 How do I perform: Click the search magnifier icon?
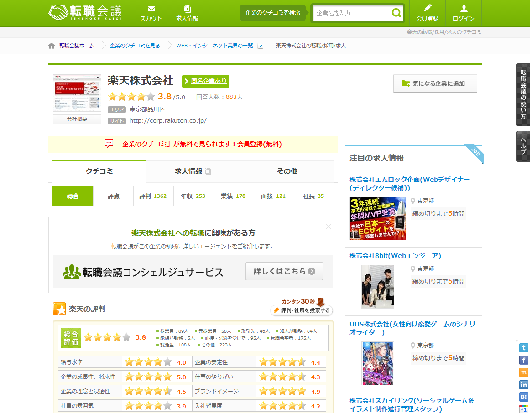click(396, 13)
